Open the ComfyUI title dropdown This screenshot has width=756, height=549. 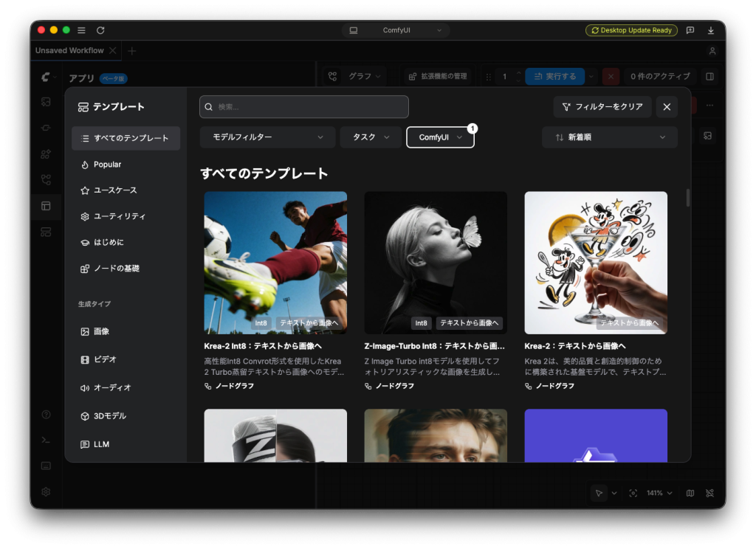pyautogui.click(x=396, y=30)
